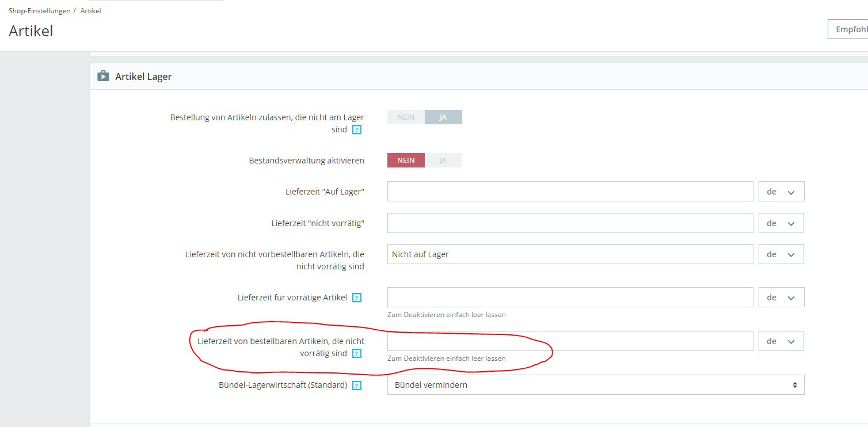Open language dropdown for Lieferzeit für vorrätige Artikel
The height and width of the screenshot is (427, 868).
click(x=781, y=298)
